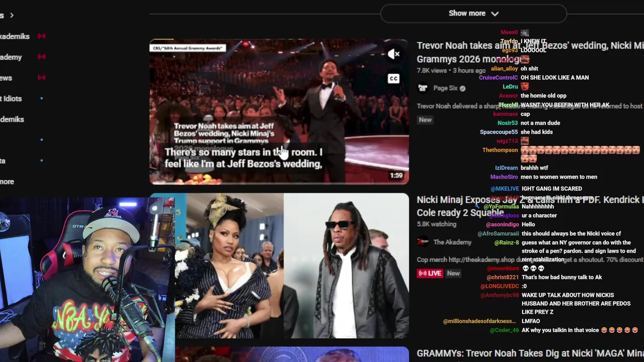Open The Akademy channel avatar
This screenshot has height=362, width=644.
[x=423, y=242]
